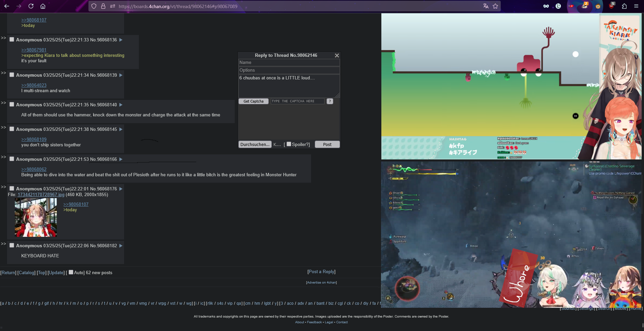
Task: Bookmark this page with the star icon
Action: click(x=495, y=6)
